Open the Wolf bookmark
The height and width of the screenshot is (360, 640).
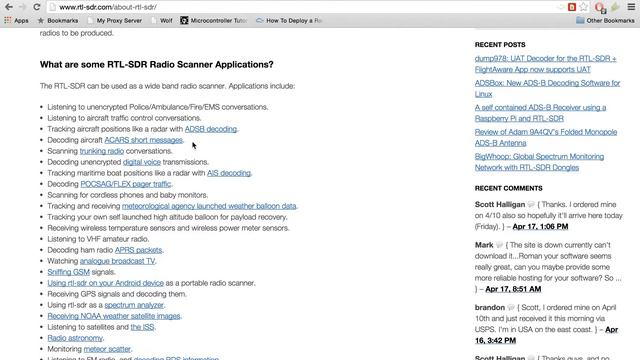pos(162,20)
